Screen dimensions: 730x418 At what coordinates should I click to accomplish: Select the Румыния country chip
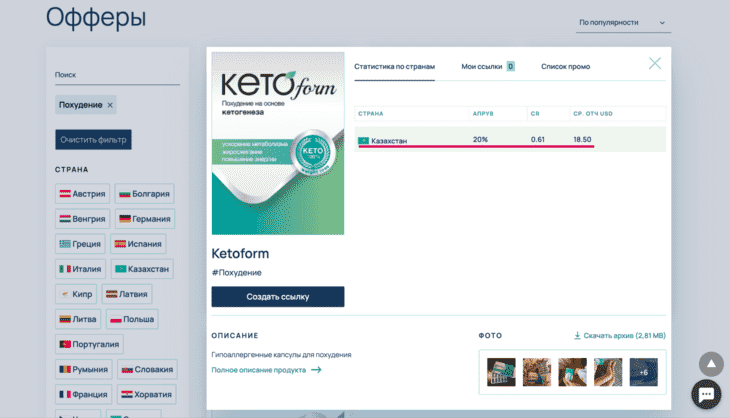84,370
